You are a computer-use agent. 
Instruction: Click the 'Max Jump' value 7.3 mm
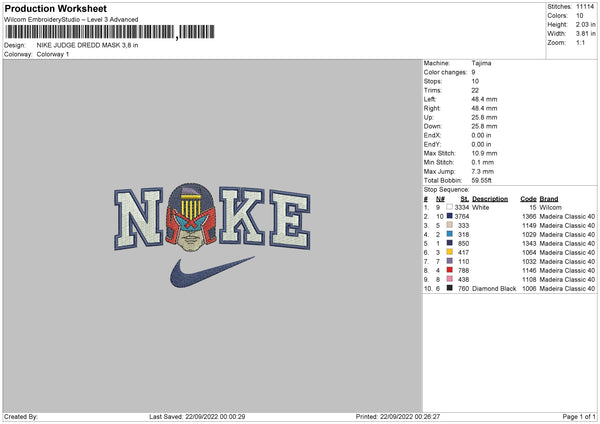[x=482, y=171]
